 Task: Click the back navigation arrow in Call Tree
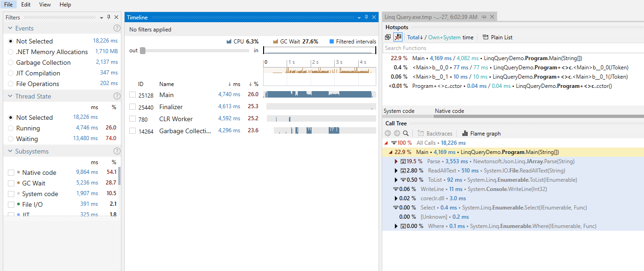[387, 133]
